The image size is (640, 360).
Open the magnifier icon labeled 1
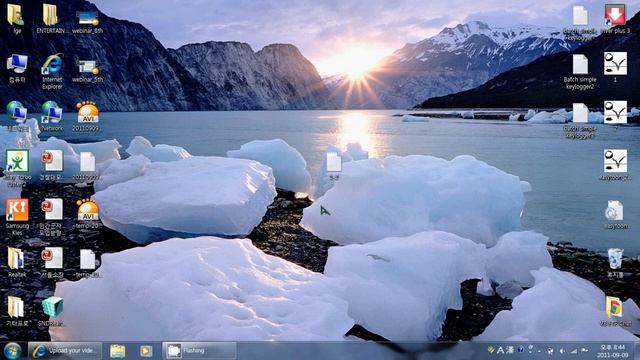(x=615, y=63)
